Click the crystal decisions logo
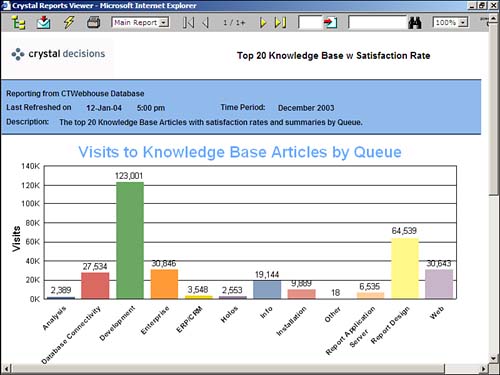The image size is (500, 375). [58, 54]
